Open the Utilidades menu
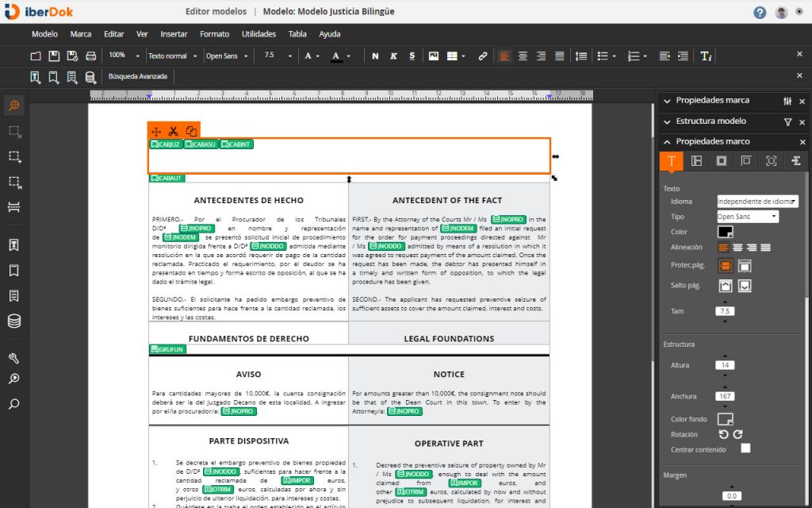This screenshot has height=508, width=812. pos(259,34)
